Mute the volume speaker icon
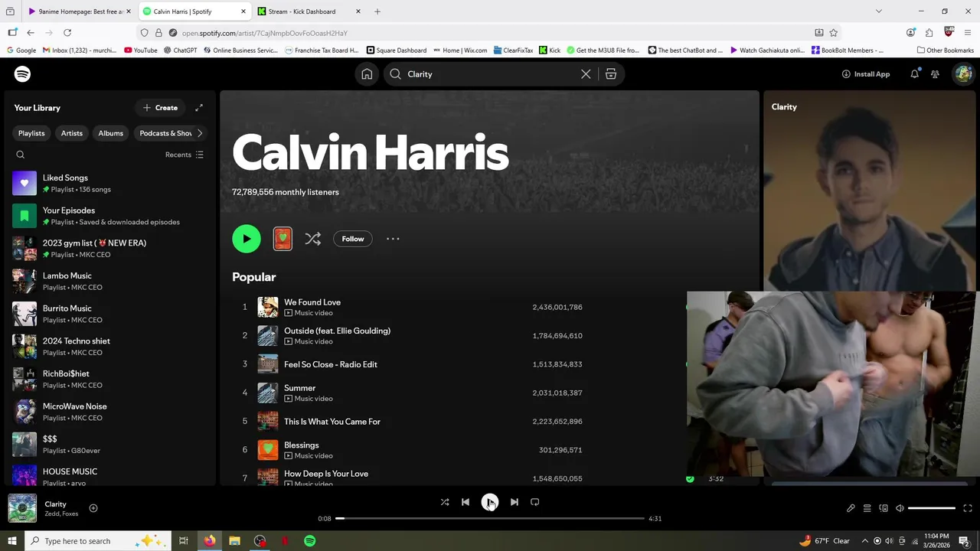Screen dimensions: 980x551 (x=900, y=508)
